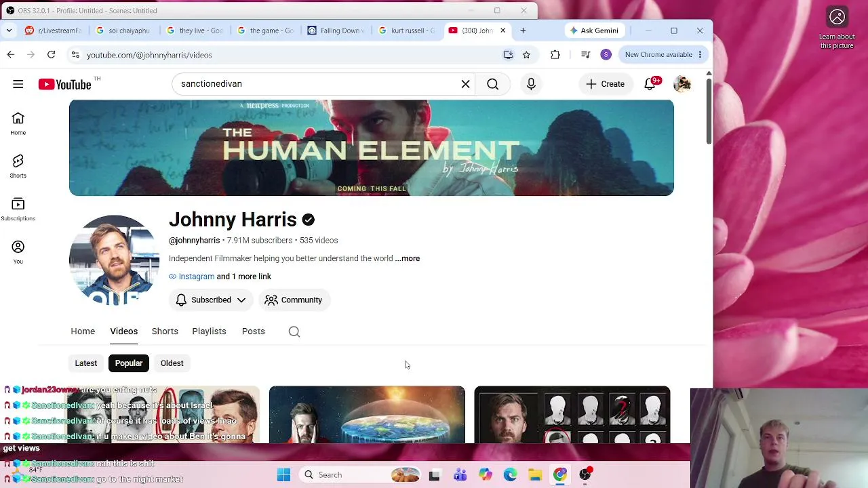Switch to the soi chaiyaphu tab

123,30
